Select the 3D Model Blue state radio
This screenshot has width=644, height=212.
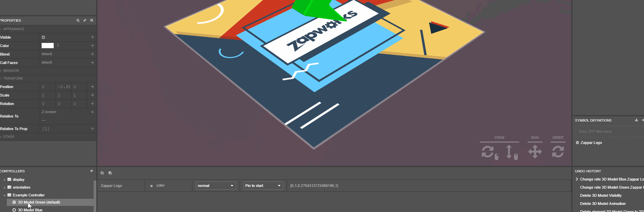coord(14,210)
